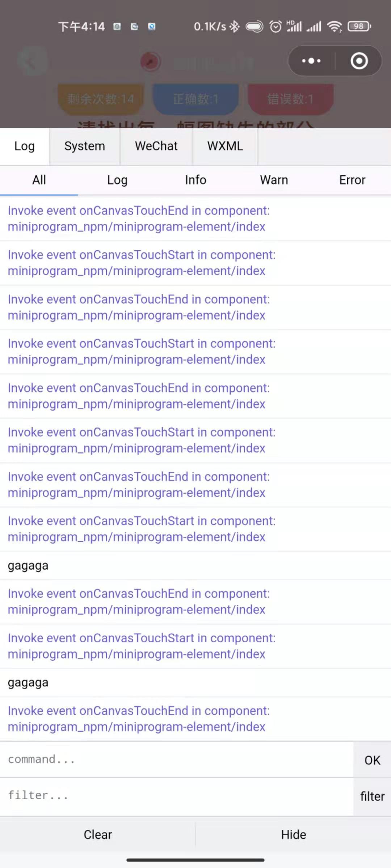Hide the debug console panel
The height and width of the screenshot is (868, 391).
click(293, 834)
